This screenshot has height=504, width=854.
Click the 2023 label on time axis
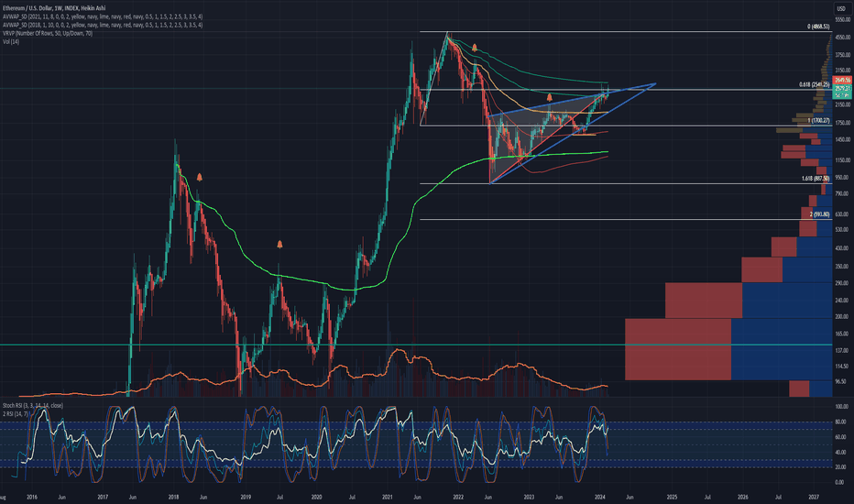529,497
